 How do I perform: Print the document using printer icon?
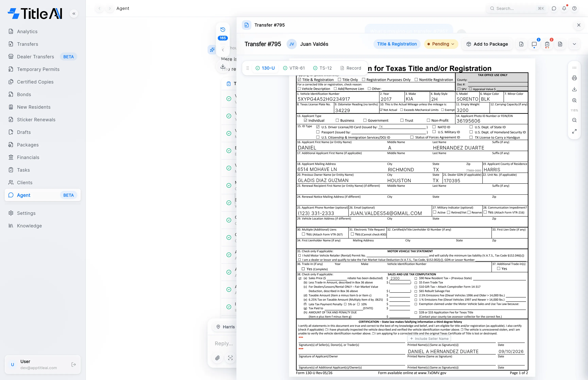click(574, 78)
